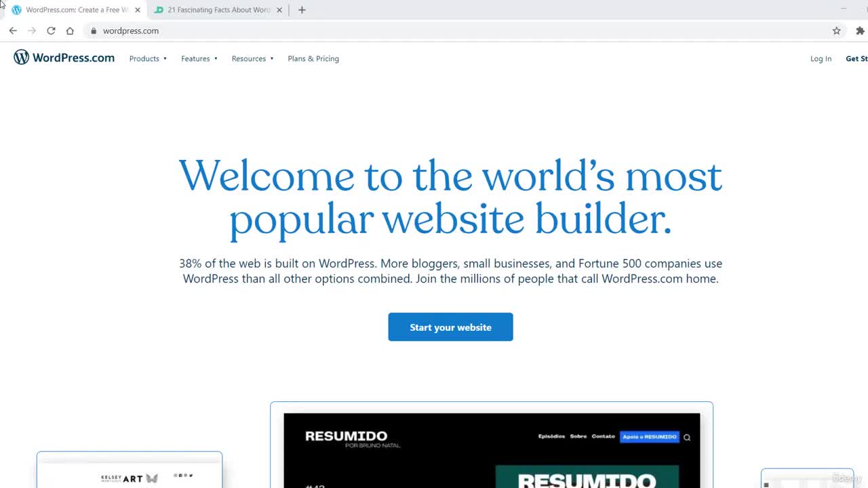The image size is (868, 488).
Task: Expand the Resources menu
Action: (252, 59)
